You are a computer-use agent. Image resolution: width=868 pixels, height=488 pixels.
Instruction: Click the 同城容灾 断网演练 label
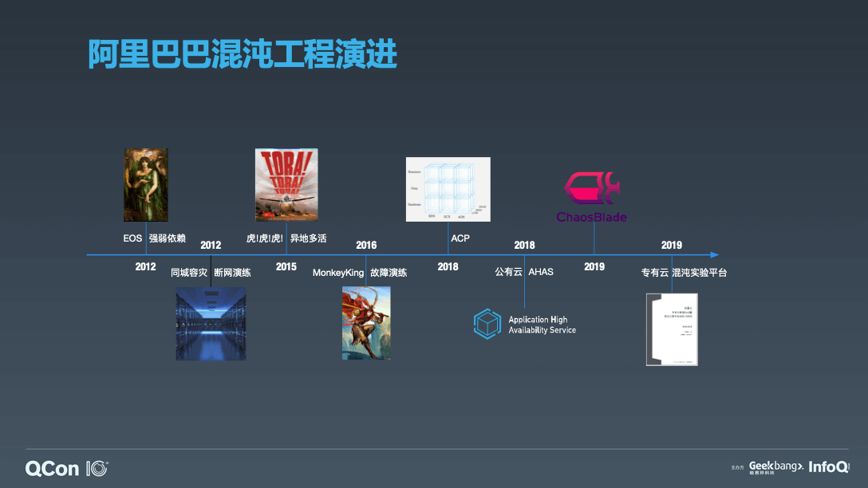click(x=211, y=273)
